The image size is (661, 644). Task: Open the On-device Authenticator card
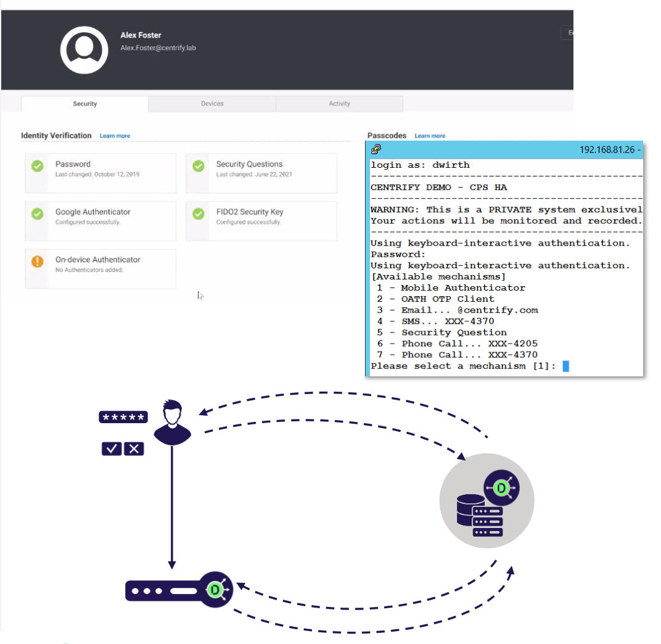point(101,269)
